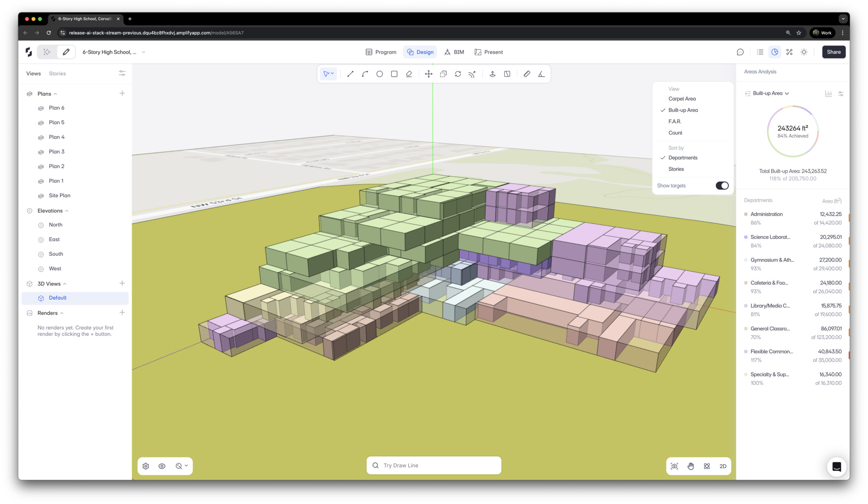Click the Share button

pyautogui.click(x=833, y=52)
